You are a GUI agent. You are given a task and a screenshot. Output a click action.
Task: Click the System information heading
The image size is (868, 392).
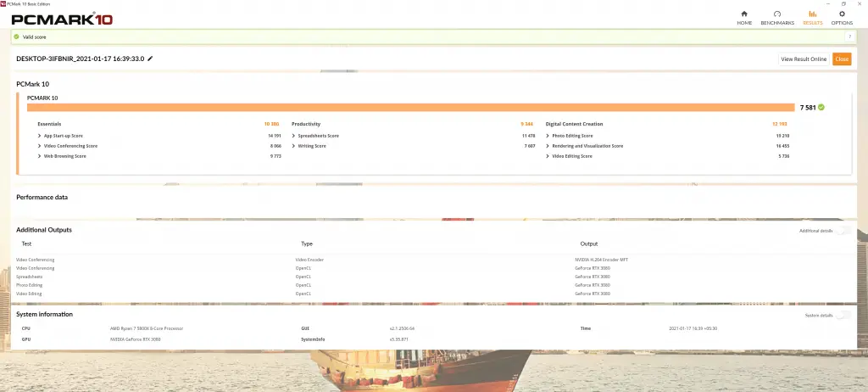point(44,315)
